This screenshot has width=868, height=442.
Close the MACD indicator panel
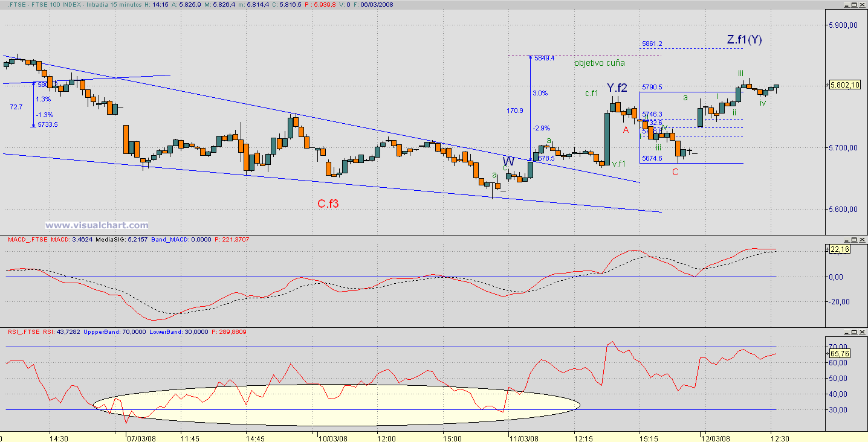[861, 240]
